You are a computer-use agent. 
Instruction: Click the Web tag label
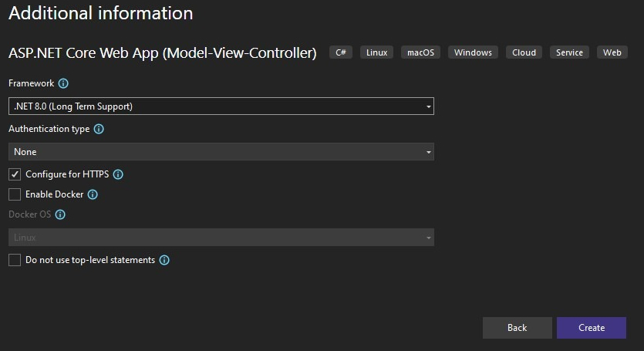coord(612,52)
